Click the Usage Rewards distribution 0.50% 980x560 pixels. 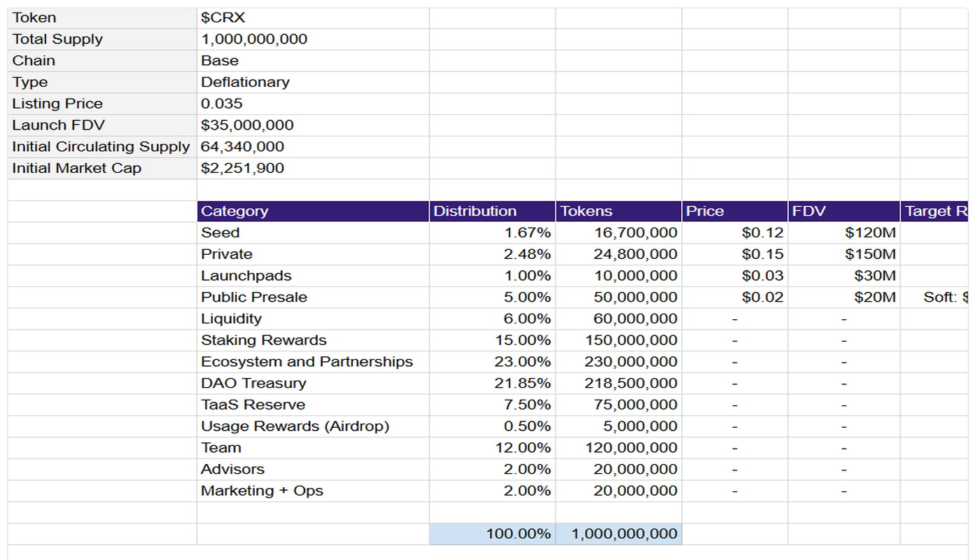pyautogui.click(x=493, y=427)
